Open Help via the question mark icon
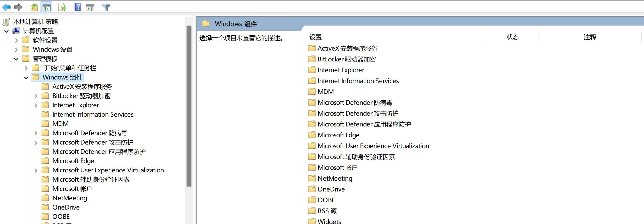 (78, 7)
